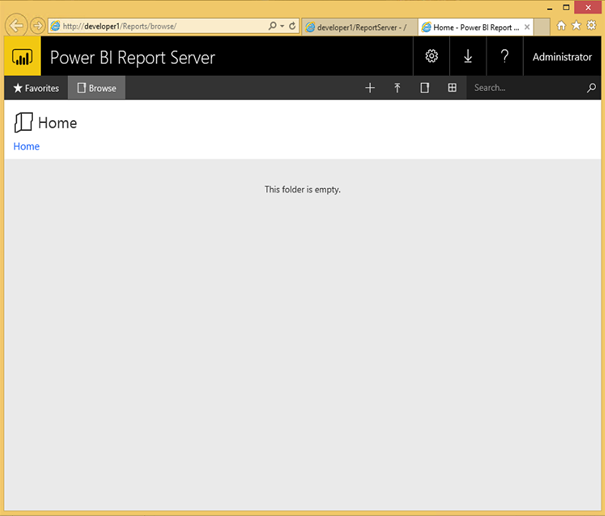Click the browser Forward button

(37, 26)
